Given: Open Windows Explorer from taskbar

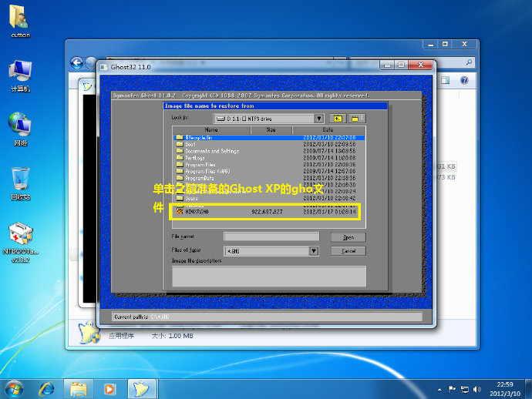Looking at the screenshot, I should (79, 389).
